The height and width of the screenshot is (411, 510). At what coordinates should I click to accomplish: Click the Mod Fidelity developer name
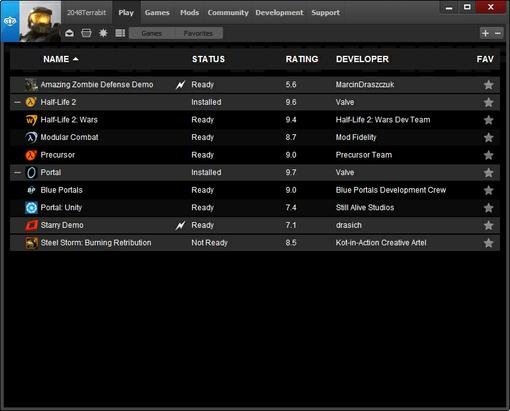click(356, 137)
